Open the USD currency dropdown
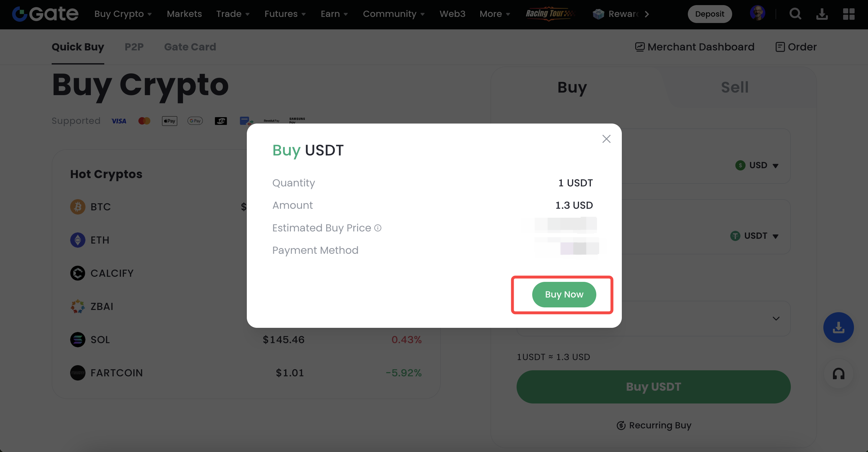Image resolution: width=868 pixels, height=452 pixels. tap(757, 165)
